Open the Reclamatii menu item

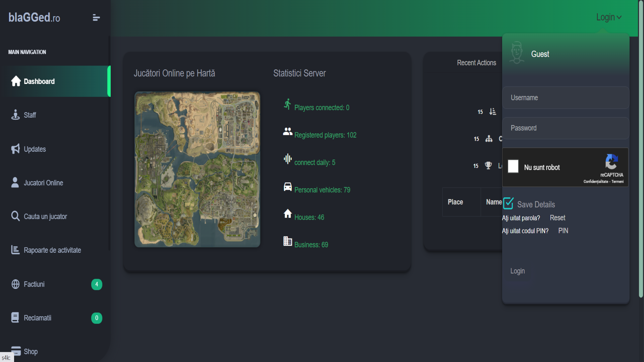click(x=37, y=318)
